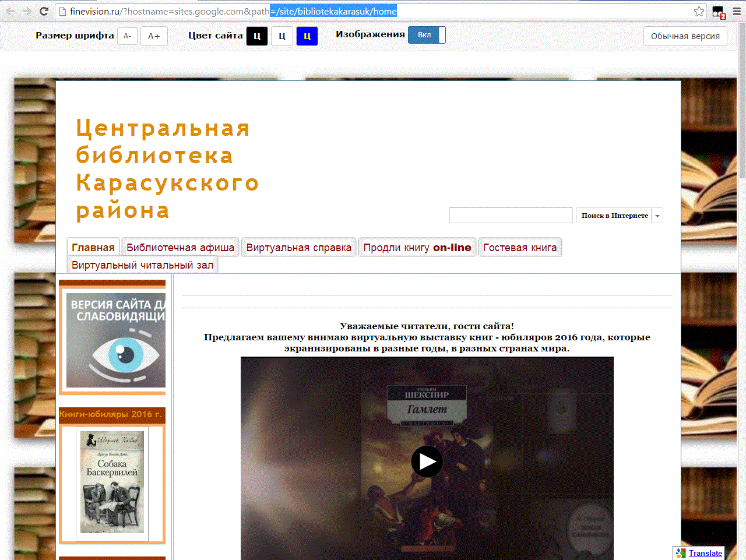746x560 pixels.
Task: Open the Виртуальная справка tab
Action: 299,248
